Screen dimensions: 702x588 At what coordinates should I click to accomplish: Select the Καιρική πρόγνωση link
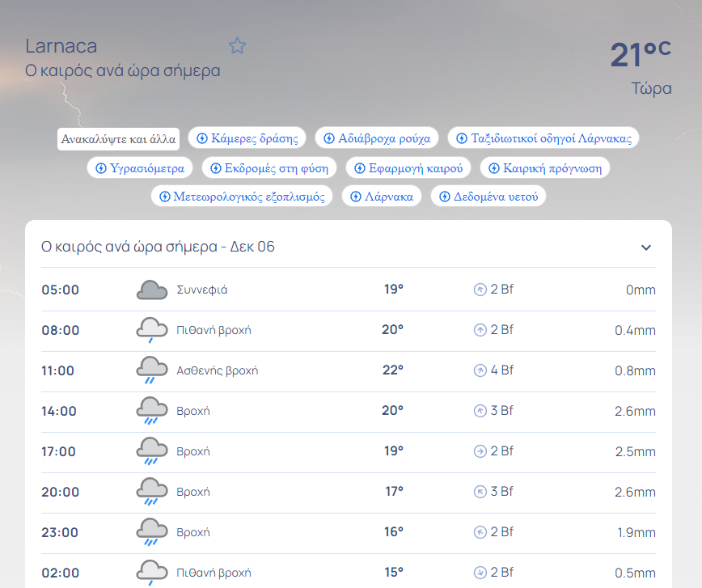[545, 168]
